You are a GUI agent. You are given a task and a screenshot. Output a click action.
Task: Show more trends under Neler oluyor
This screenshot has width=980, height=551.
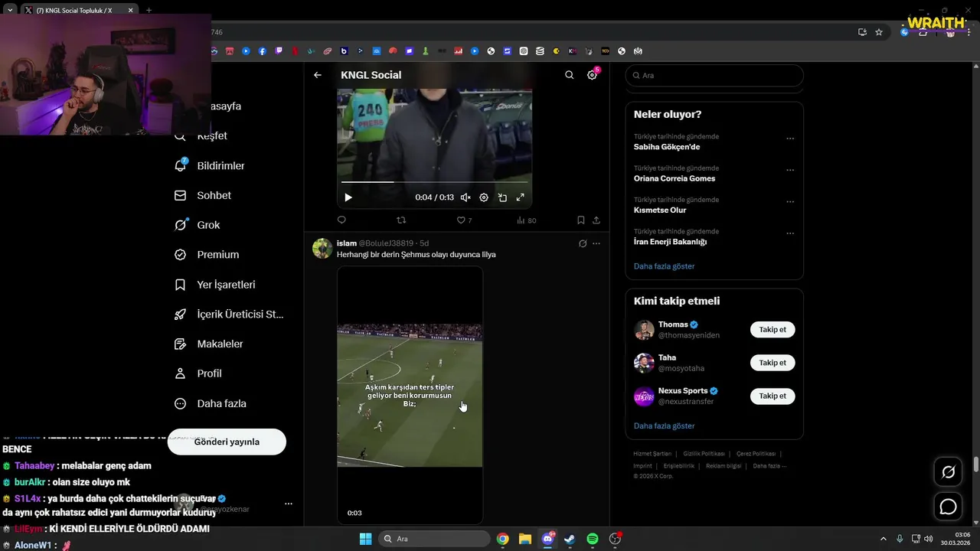[664, 266]
